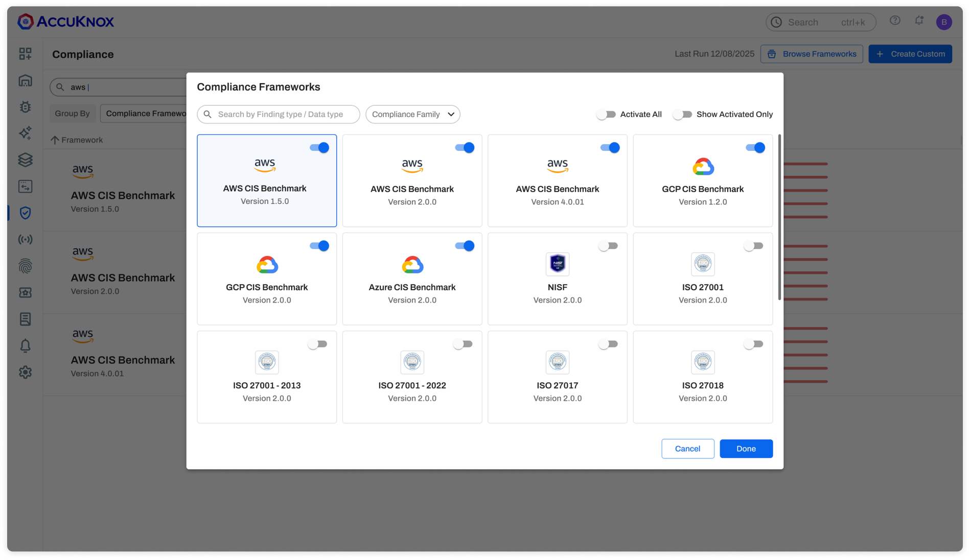Open the settings gear icon in sidebar

point(25,372)
